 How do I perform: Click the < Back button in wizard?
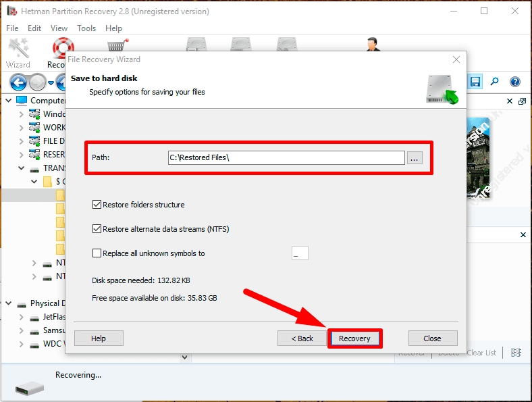click(x=302, y=338)
